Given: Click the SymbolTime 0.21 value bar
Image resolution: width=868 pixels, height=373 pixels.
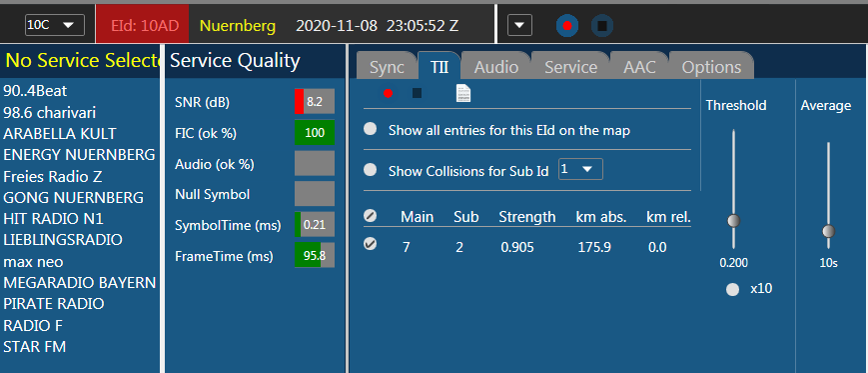Looking at the screenshot, I should 315,225.
